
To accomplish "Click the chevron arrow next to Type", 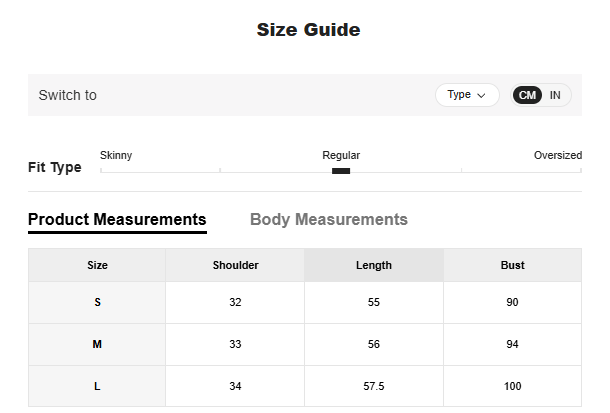I will (x=481, y=96).
